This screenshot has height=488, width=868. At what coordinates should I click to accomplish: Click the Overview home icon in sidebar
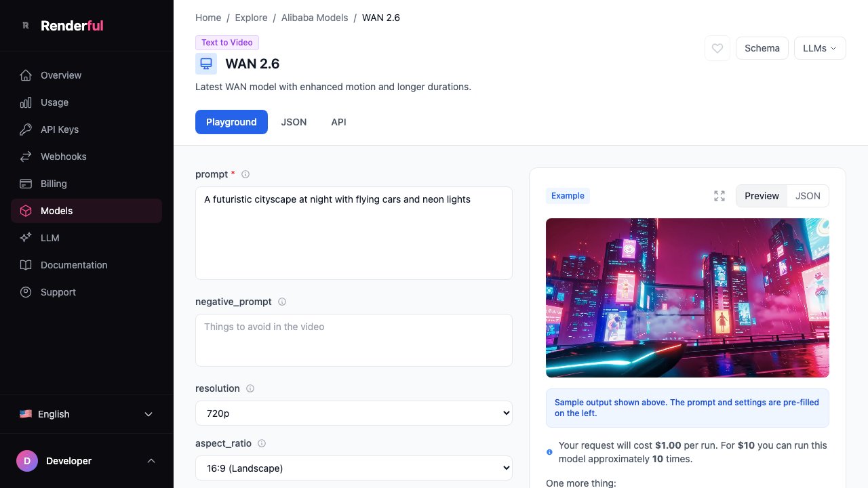pyautogui.click(x=26, y=75)
